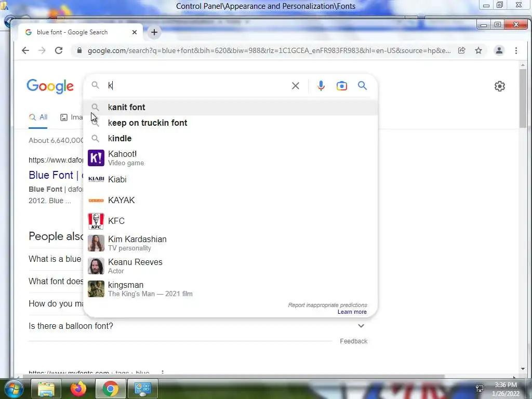Clear the search box with X icon
532x399 pixels.
click(296, 86)
